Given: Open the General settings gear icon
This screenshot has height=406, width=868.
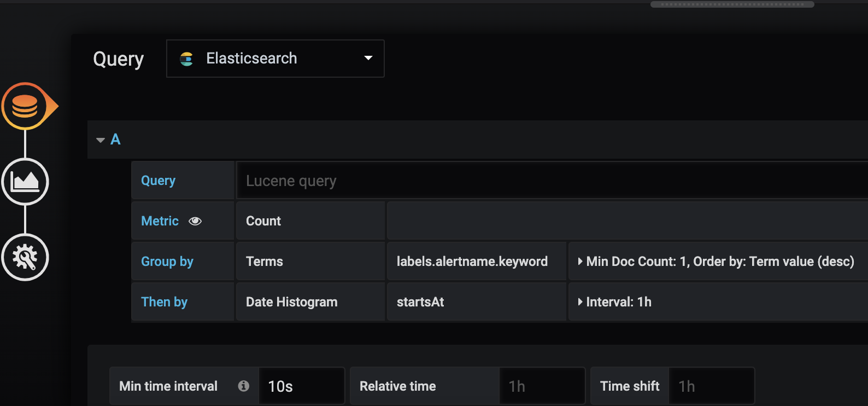Looking at the screenshot, I should pyautogui.click(x=25, y=257).
